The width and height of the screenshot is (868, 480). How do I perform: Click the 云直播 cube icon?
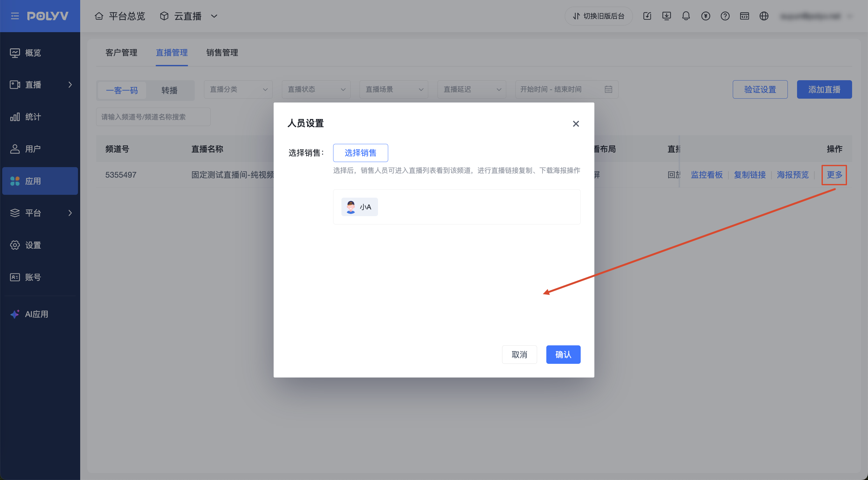(164, 16)
